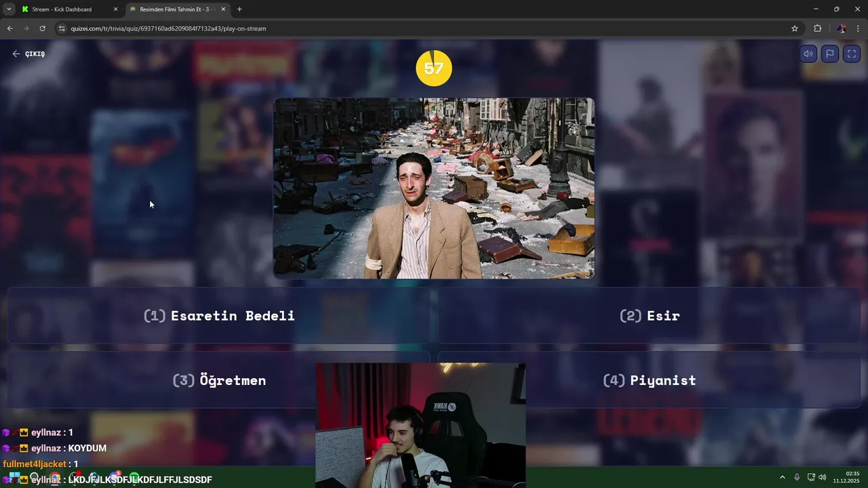Open the clock showing 02:35

846,477
